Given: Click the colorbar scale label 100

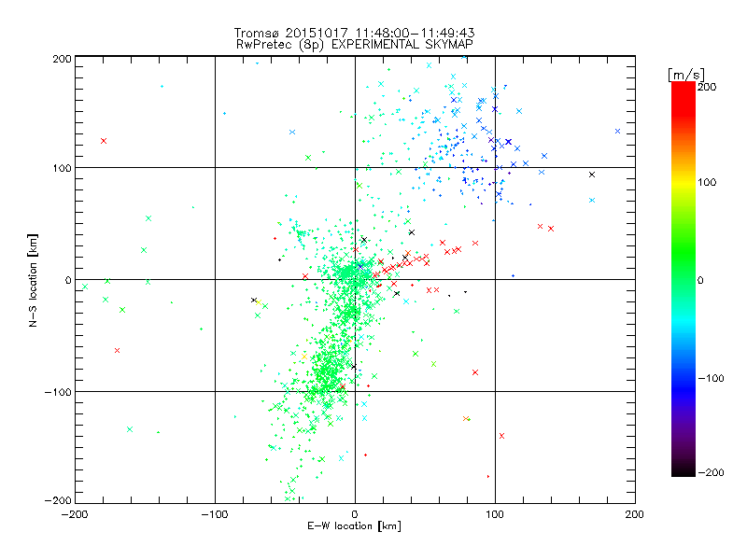Looking at the screenshot, I should [x=707, y=182].
